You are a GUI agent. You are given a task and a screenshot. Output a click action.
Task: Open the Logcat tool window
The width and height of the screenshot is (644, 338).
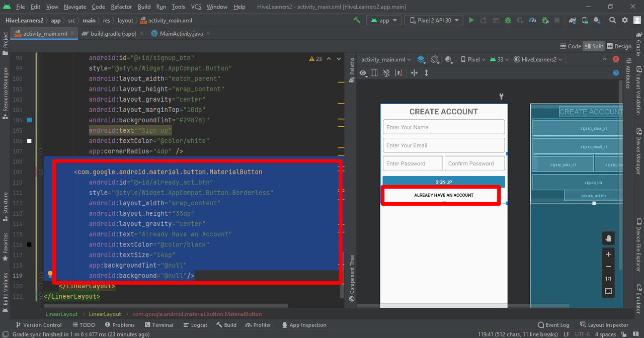coord(195,325)
